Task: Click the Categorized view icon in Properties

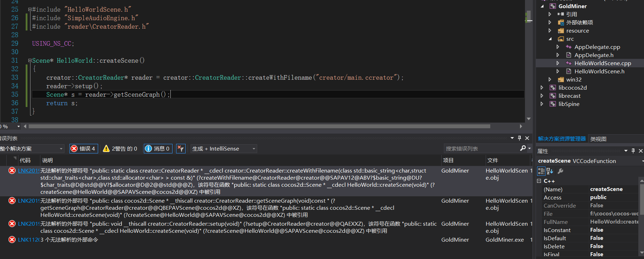Action: 541,171
